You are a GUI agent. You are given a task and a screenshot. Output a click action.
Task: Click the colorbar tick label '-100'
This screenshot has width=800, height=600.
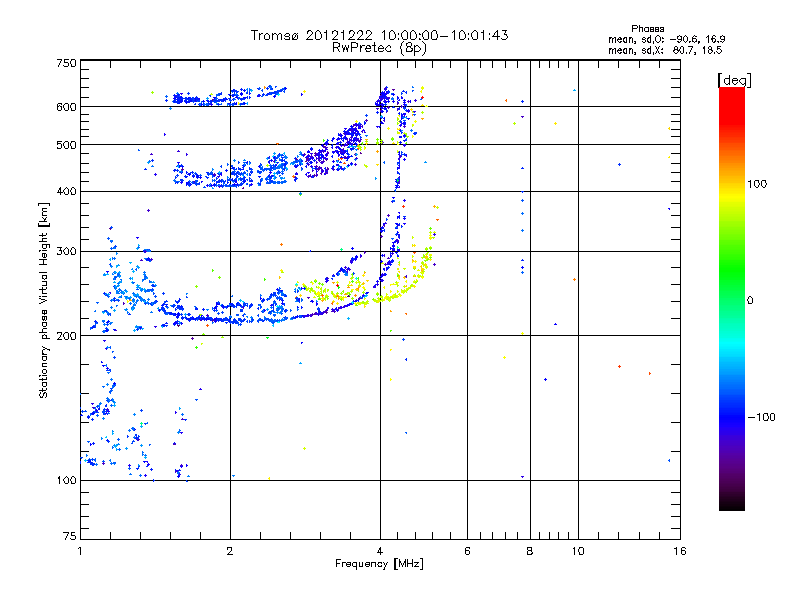click(x=761, y=417)
